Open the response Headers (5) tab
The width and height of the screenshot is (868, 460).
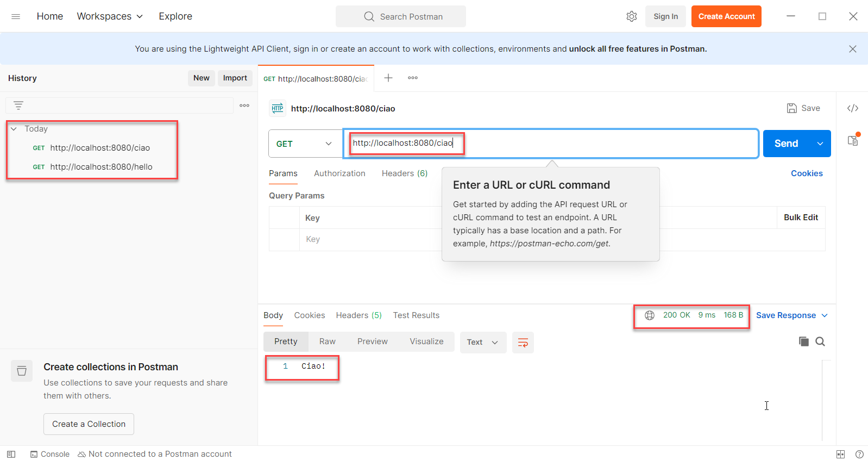359,315
